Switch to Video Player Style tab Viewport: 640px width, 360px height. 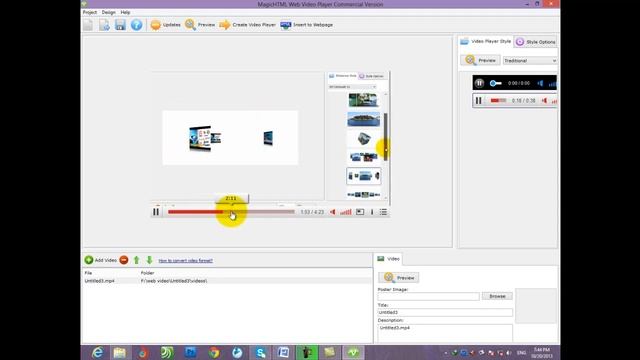pos(486,41)
